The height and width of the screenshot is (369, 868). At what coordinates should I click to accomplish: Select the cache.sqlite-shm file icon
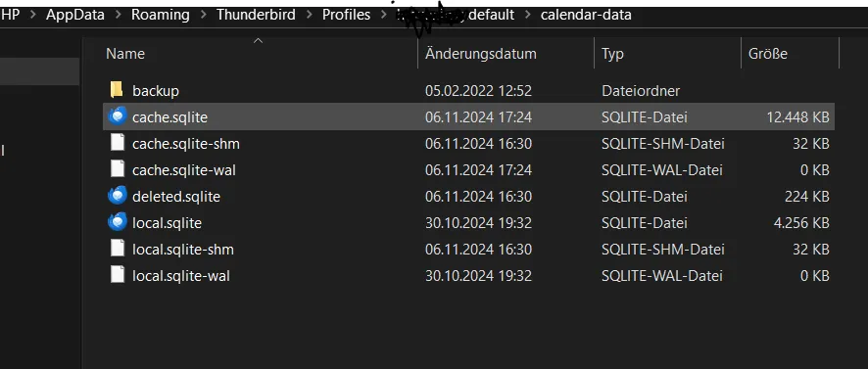tap(118, 143)
